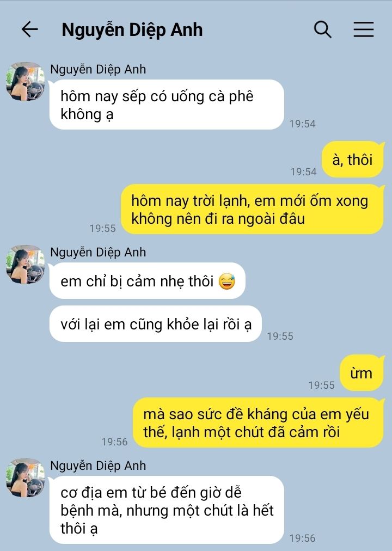392x551 pixels.
Task: Tap the back arrow icon
Action: [29, 29]
